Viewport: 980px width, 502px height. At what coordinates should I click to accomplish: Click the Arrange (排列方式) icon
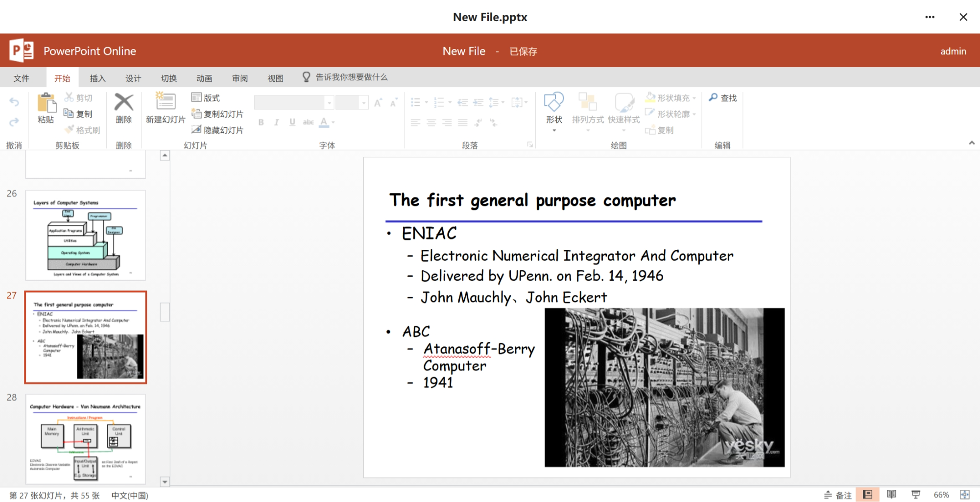[x=588, y=102]
